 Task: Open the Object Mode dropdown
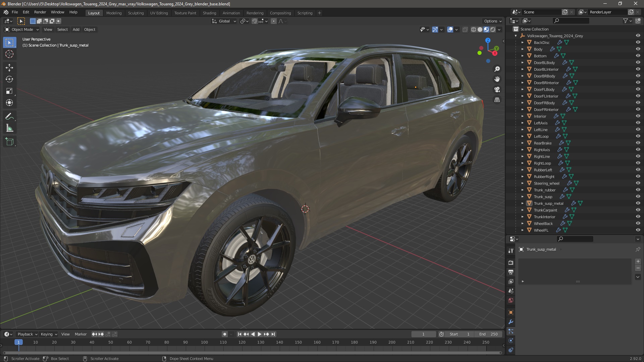(x=22, y=29)
